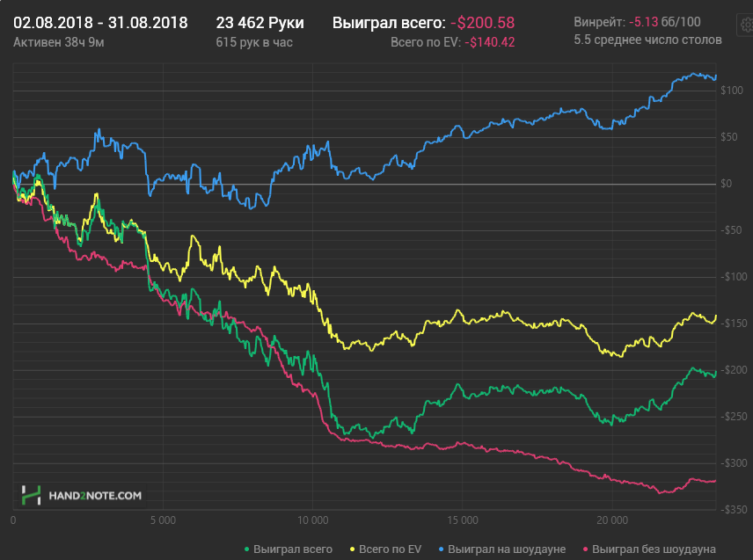Screen dimensions: 753x560
Task: Click the -$300 y-axis label
Action: (734, 462)
